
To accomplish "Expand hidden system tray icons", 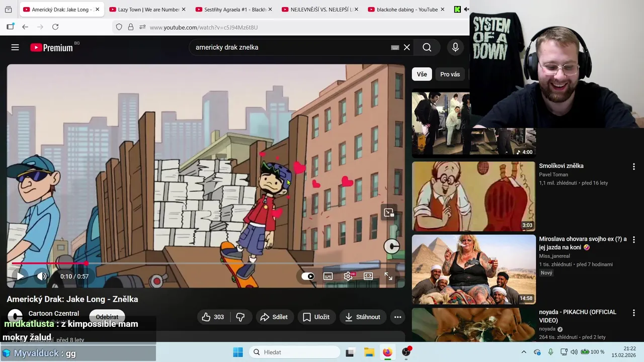I will tap(524, 352).
